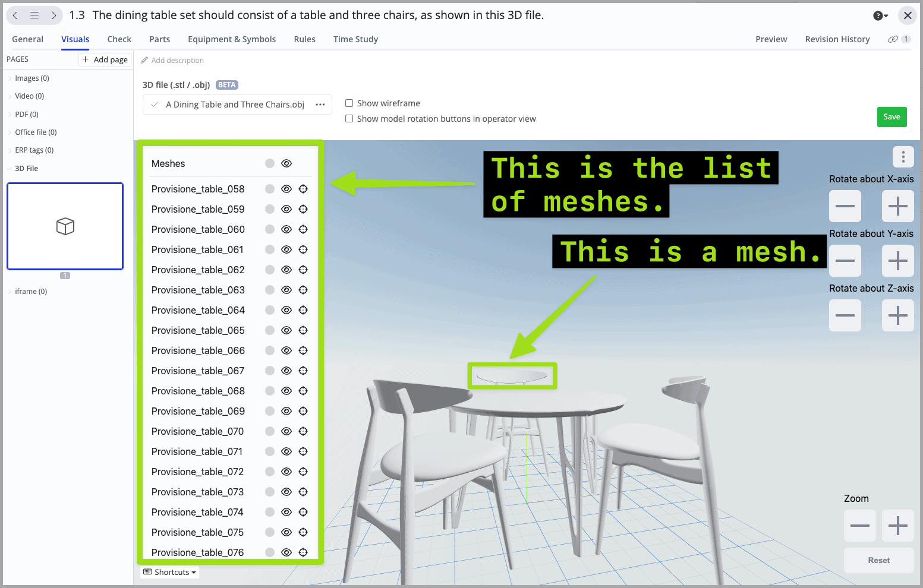The height and width of the screenshot is (588, 923).
Task: Click the minus button for Rotate about Y-axis
Action: (x=845, y=261)
